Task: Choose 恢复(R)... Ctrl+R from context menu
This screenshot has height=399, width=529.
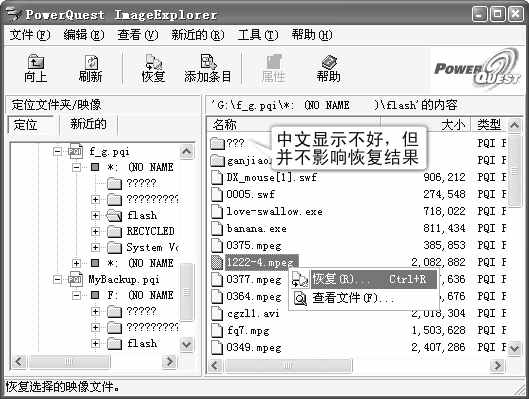Action: tap(364, 279)
